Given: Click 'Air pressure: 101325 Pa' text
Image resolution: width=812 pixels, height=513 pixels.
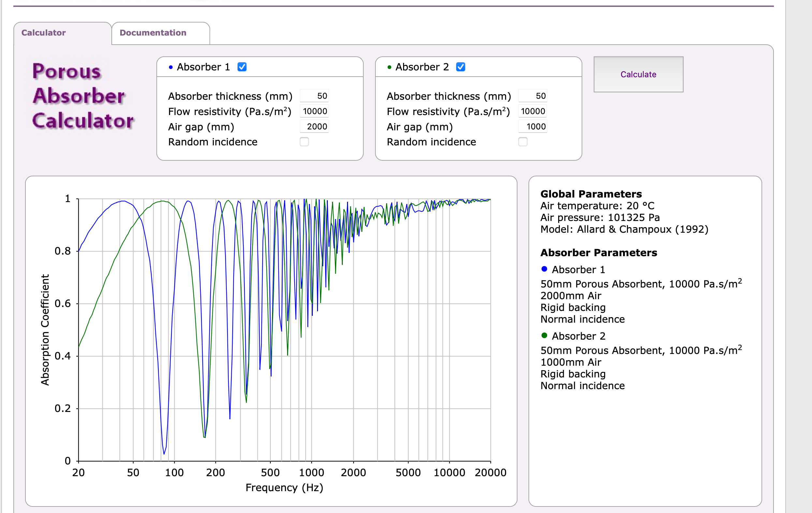Looking at the screenshot, I should [x=600, y=217].
